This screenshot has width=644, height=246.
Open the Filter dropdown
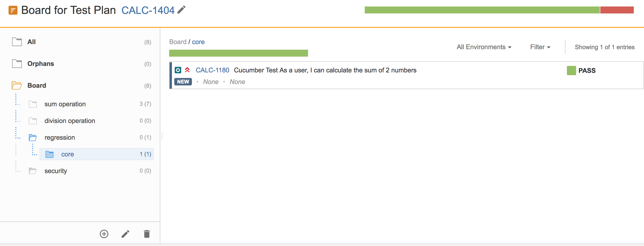point(540,47)
